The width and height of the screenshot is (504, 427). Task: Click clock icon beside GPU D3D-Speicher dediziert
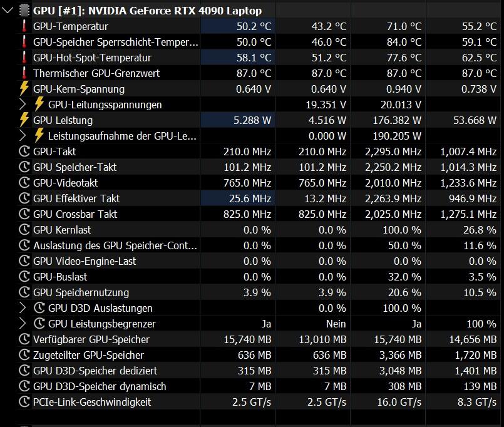coord(24,371)
